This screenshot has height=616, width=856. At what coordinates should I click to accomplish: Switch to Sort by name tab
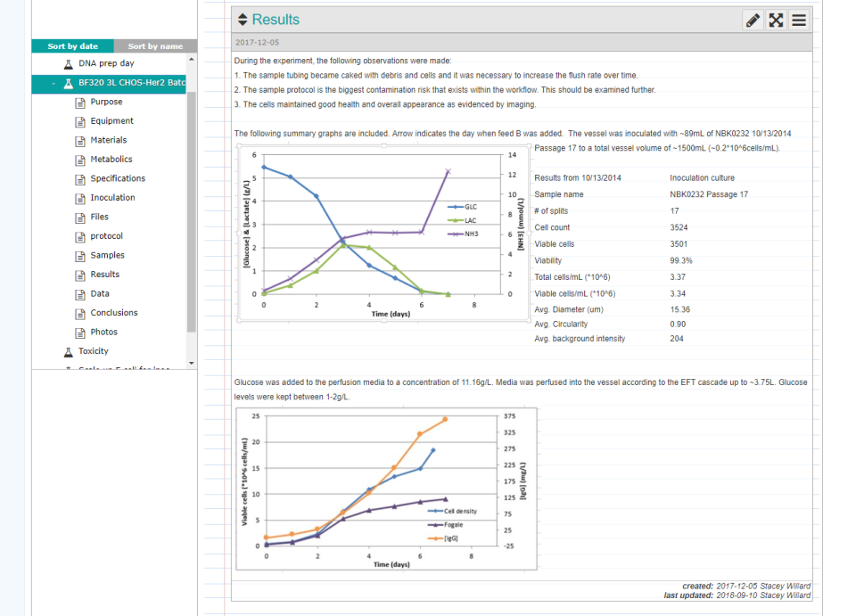(x=155, y=46)
